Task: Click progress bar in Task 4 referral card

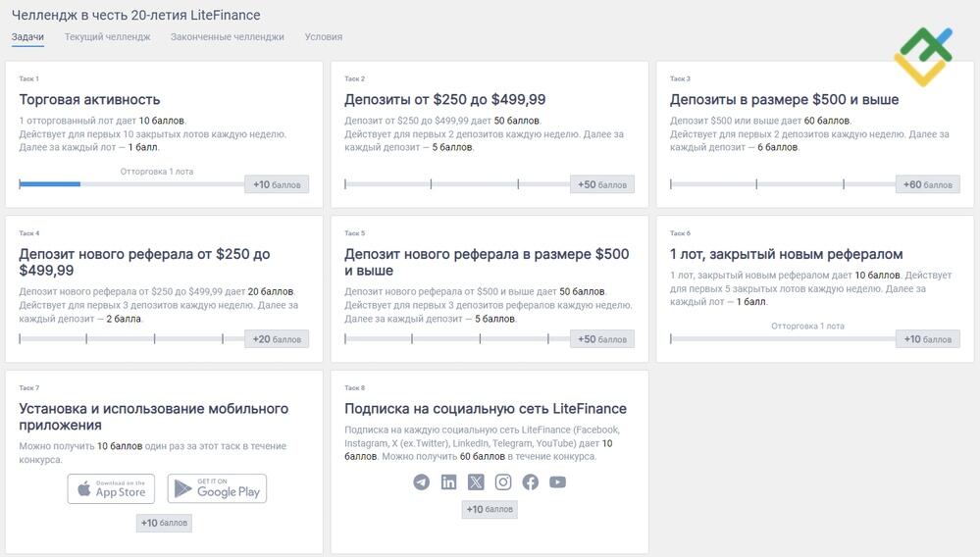Action: (x=131, y=339)
